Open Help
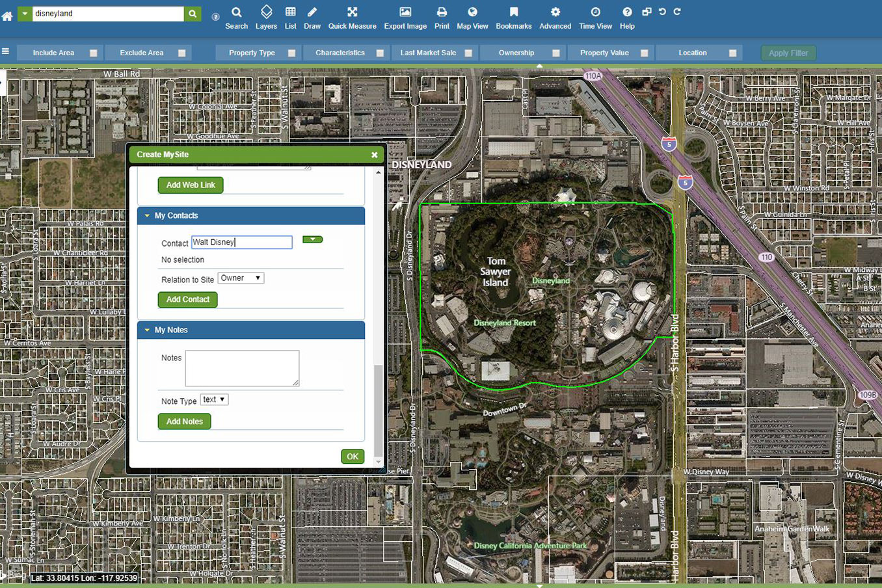This screenshot has width=882, height=588. [627, 18]
